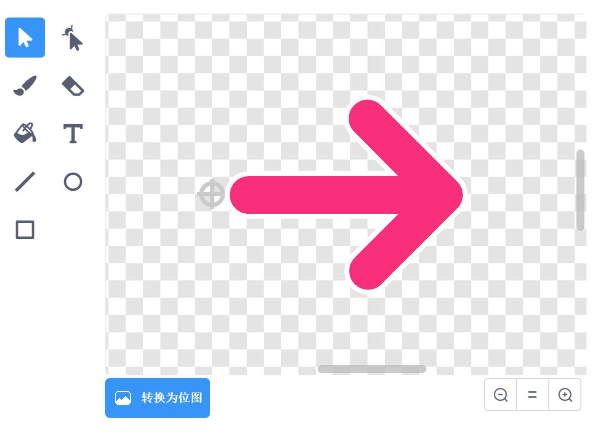Click the arrow's upper diagonal stroke
The width and height of the screenshot is (600, 432).
point(402,147)
